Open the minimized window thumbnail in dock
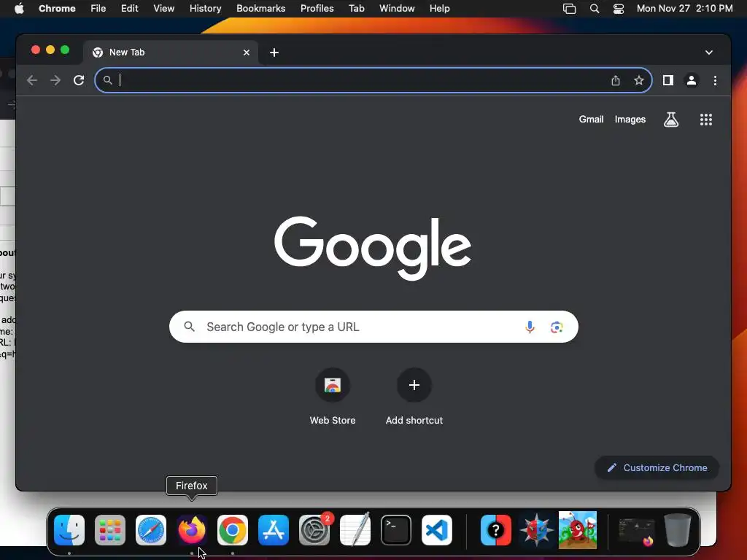Screen dimensions: 747x560 [636, 532]
